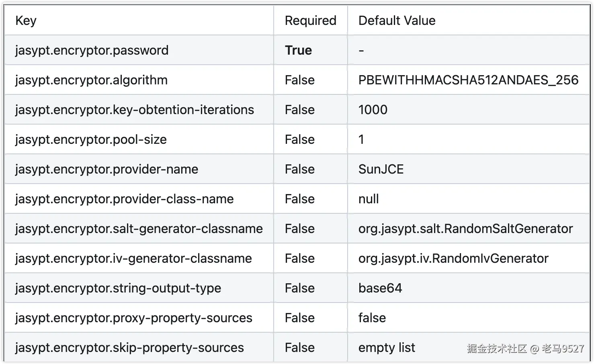594x364 pixels.
Task: Select the provider-name key cell
Action: (107, 169)
